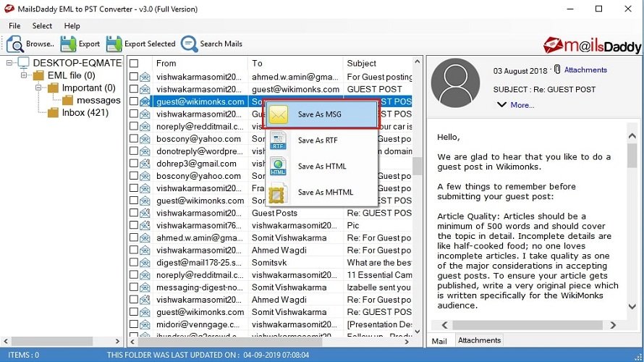Image resolution: width=644 pixels, height=362 pixels.
Task: Click preview pane scroll right arrow
Action: tap(613, 325)
